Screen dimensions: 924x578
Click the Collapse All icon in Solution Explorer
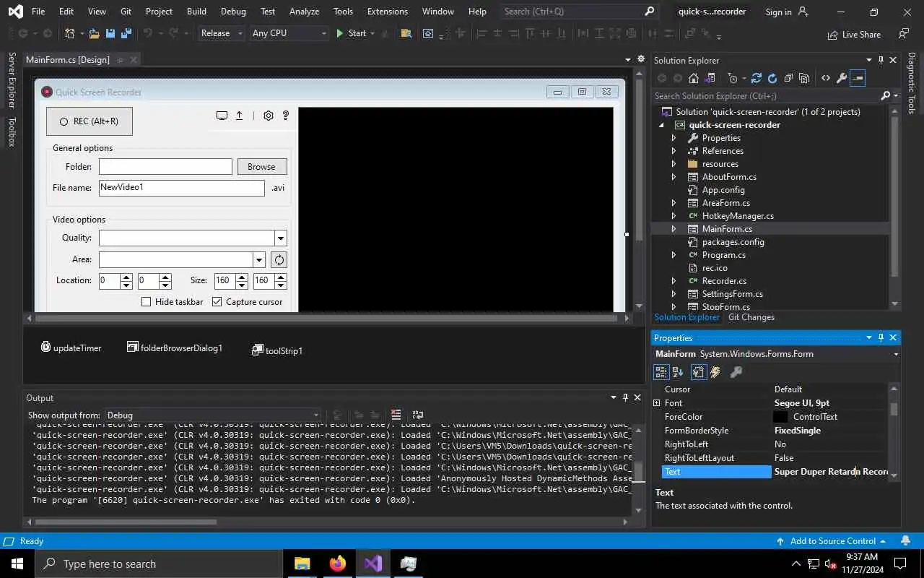click(788, 78)
